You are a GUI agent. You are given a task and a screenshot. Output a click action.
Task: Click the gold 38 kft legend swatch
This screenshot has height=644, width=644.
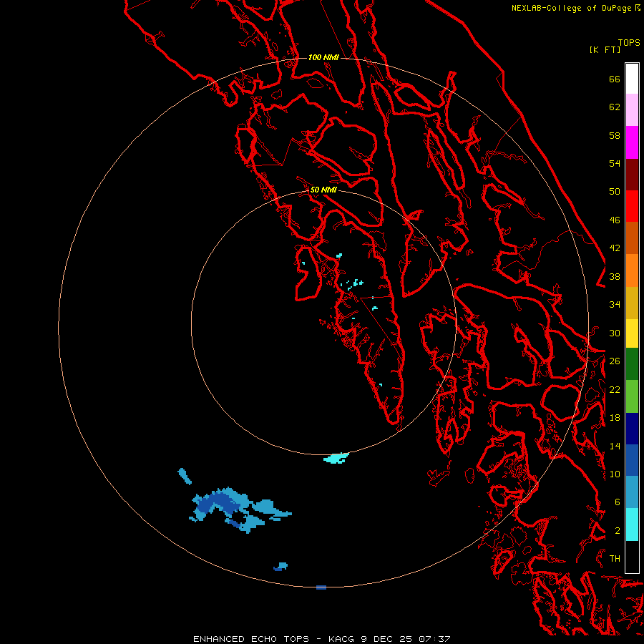[632, 303]
